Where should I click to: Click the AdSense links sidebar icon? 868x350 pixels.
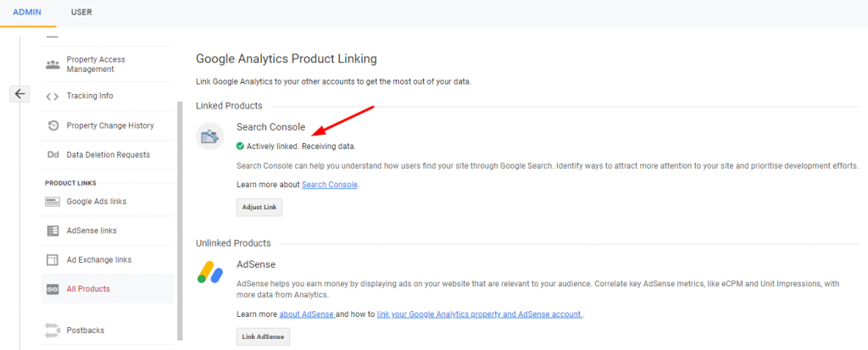(x=53, y=231)
